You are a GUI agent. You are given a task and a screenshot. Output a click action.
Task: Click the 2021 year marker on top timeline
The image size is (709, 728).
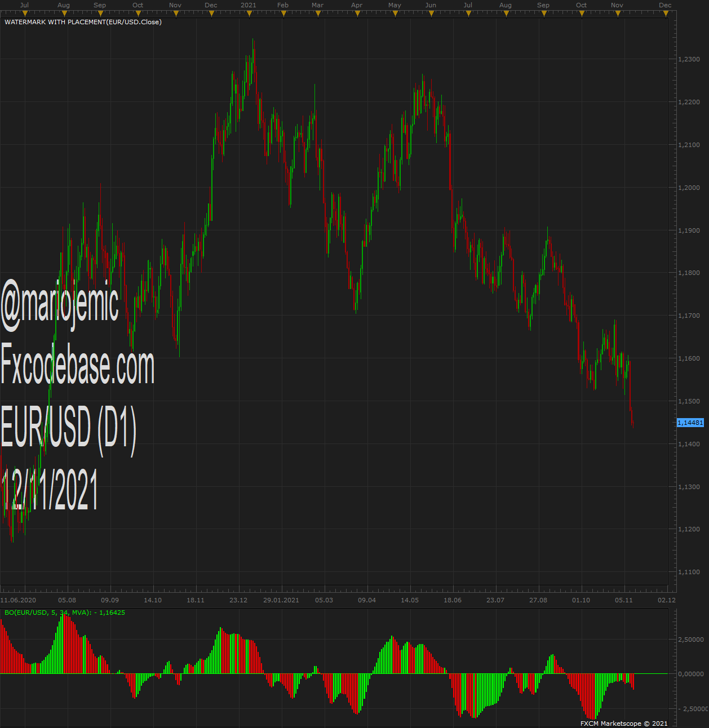248,5
